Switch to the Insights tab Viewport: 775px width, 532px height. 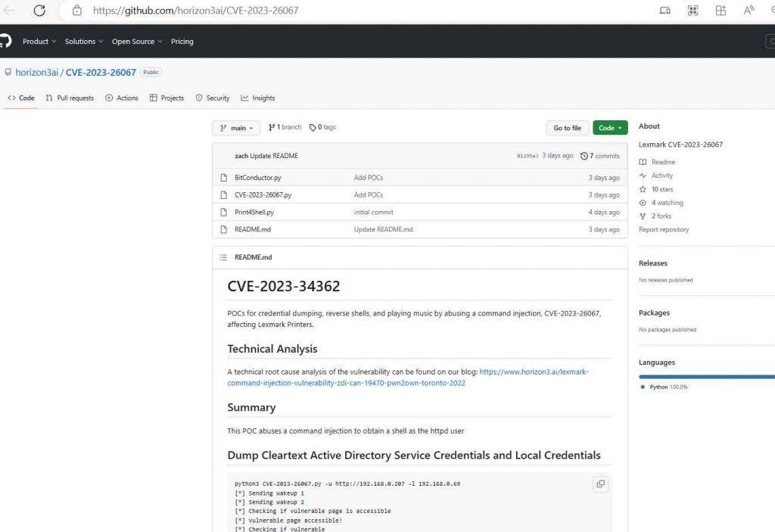pyautogui.click(x=258, y=98)
